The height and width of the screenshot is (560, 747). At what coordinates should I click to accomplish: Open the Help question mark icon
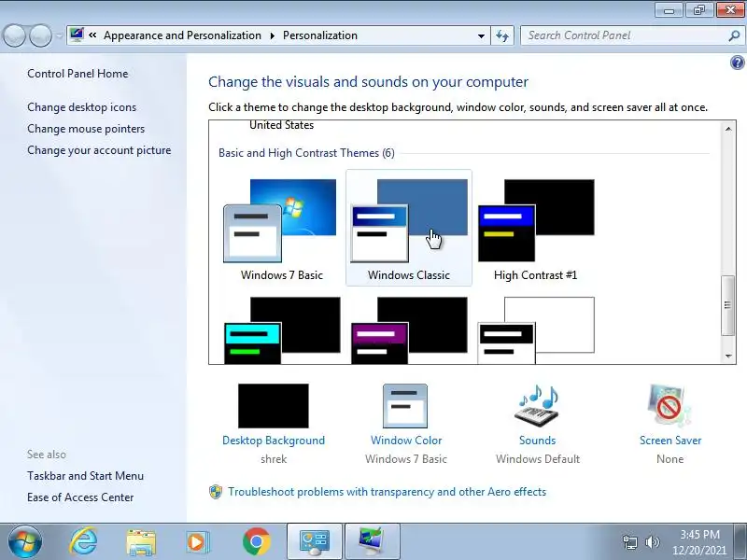[737, 63]
